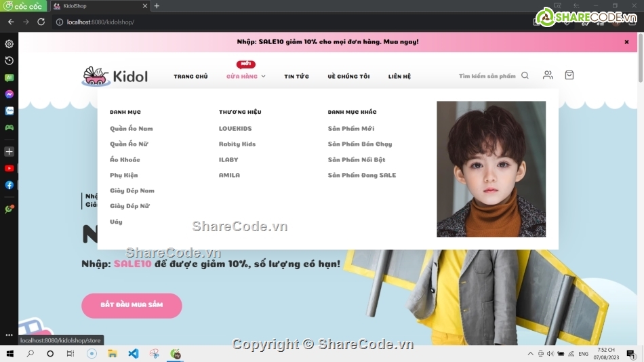
Task: Open the sidebar history icon
Action: click(9, 61)
